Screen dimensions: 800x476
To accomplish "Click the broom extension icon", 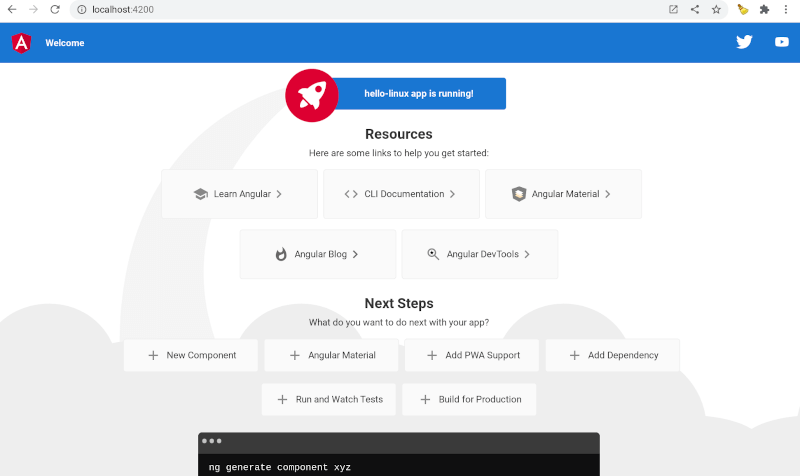I will click(x=743, y=9).
